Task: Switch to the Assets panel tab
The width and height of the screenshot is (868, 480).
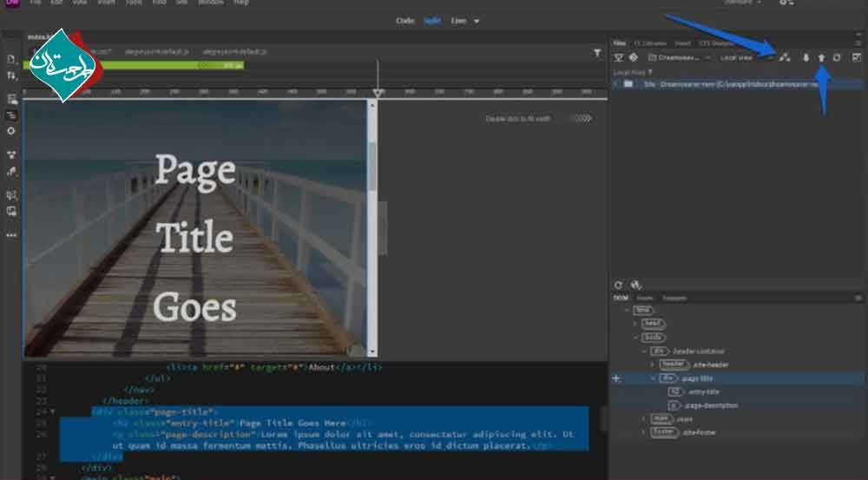Action: pyautogui.click(x=644, y=298)
